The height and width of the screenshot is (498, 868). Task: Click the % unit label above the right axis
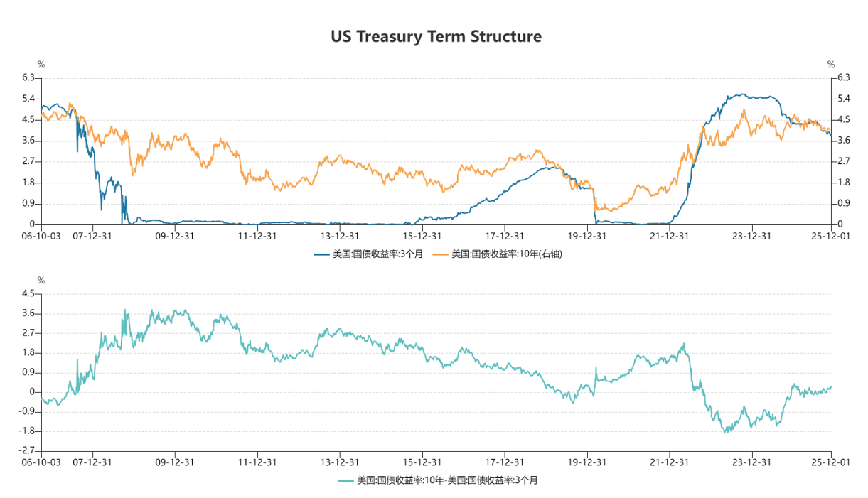[x=831, y=65]
